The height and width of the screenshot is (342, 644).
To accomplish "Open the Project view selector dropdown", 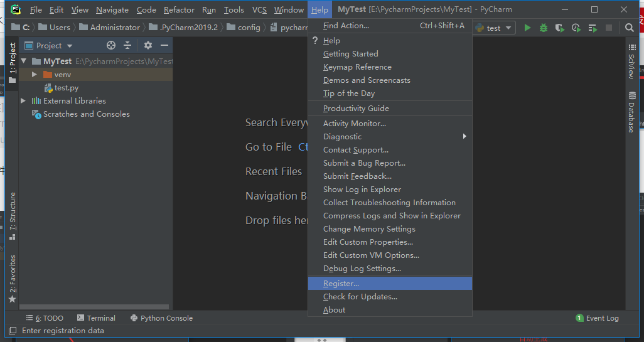I will [48, 45].
